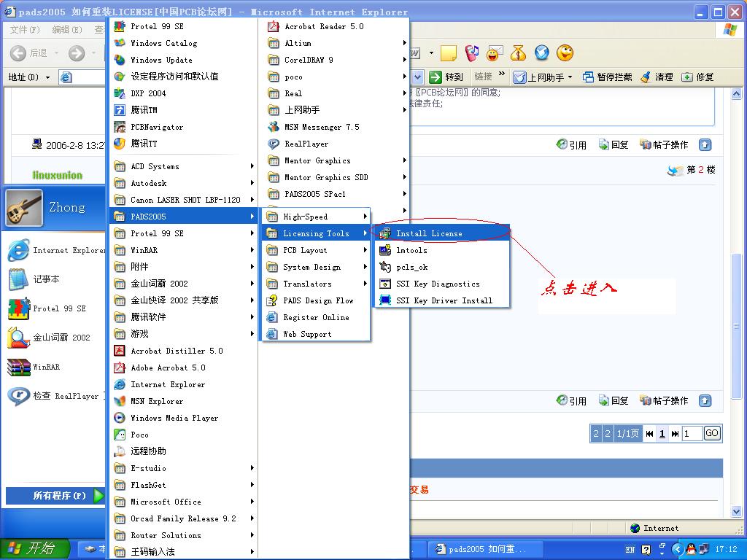Click the linuxunion username link
Screen dimensions: 747x560
[x=57, y=175]
